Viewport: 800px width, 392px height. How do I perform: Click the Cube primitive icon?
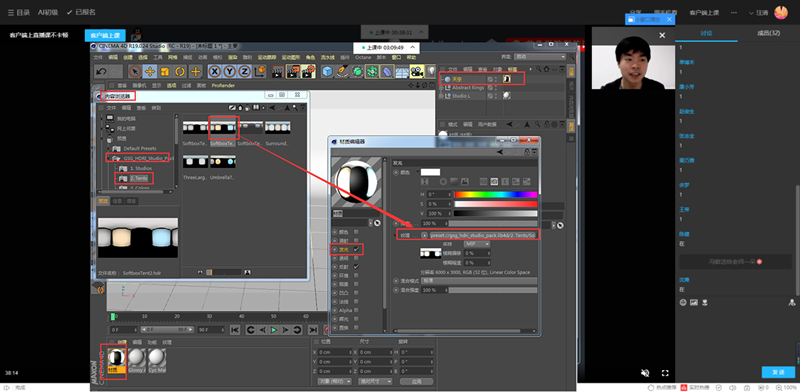(x=328, y=71)
